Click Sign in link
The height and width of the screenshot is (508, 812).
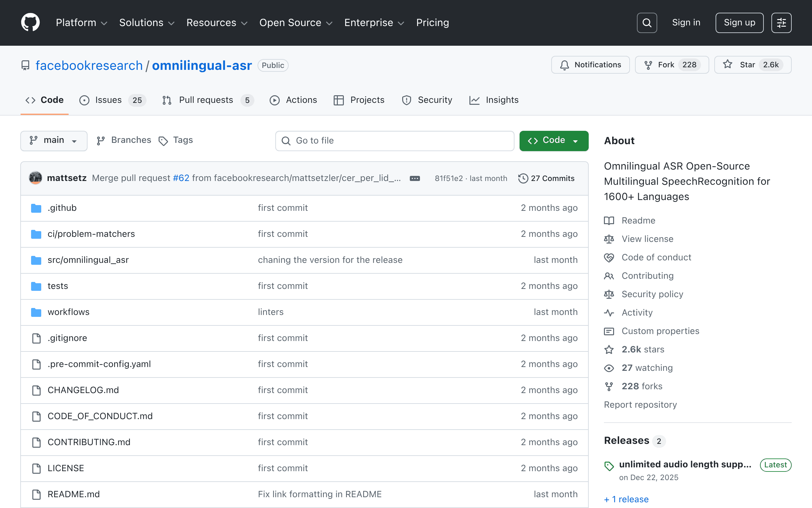pos(686,23)
